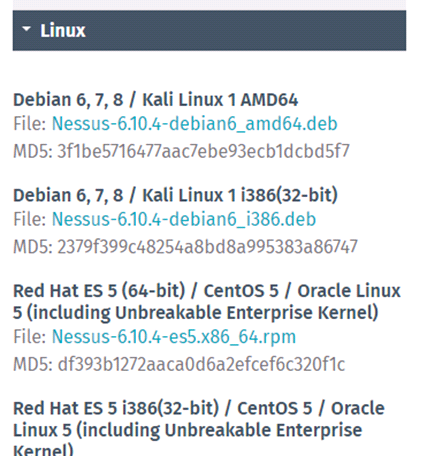Click the MD5: label under the i386 deb
This screenshot has width=427, height=456.
coord(33,247)
